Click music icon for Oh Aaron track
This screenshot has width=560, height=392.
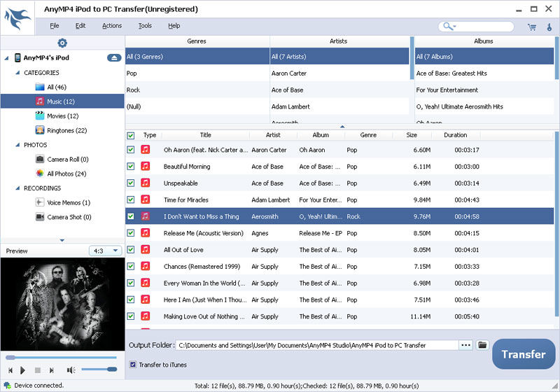click(145, 149)
